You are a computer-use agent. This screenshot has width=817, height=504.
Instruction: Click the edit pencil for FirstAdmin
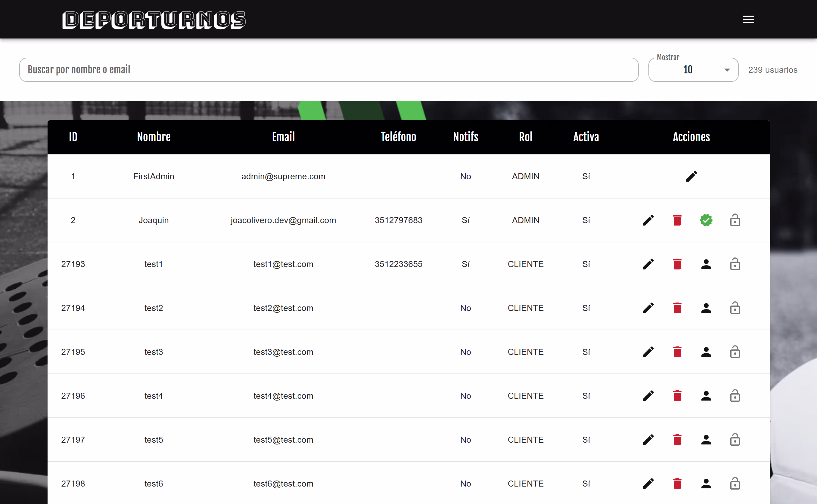pyautogui.click(x=691, y=176)
